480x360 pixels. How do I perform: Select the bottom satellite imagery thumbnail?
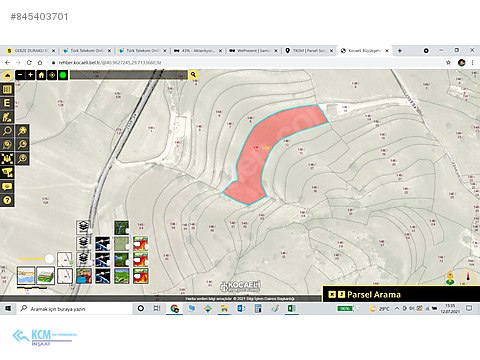[102, 276]
